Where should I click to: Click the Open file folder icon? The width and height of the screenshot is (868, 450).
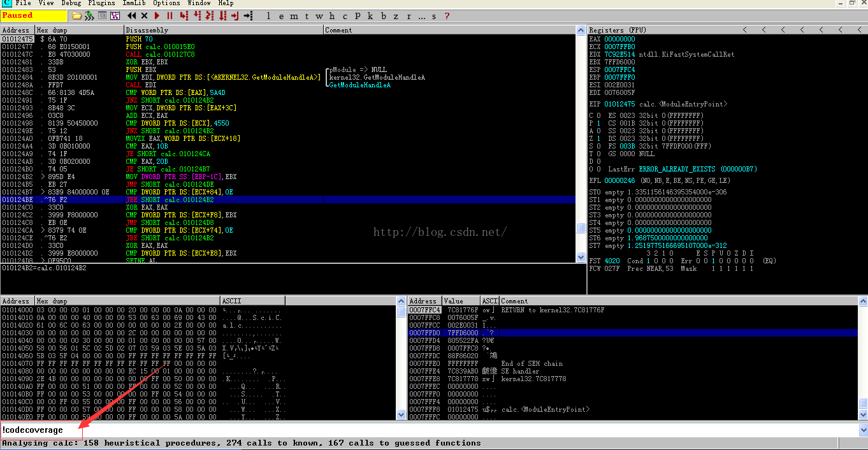point(76,15)
